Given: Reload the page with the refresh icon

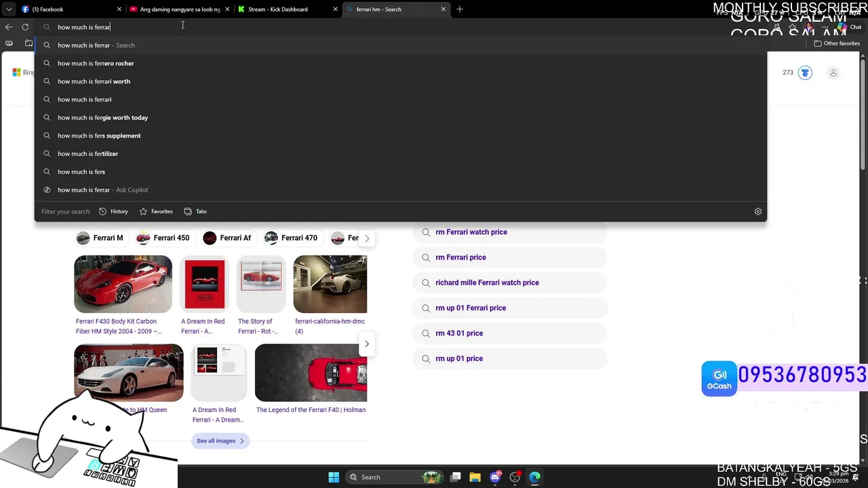Looking at the screenshot, I should 25,27.
